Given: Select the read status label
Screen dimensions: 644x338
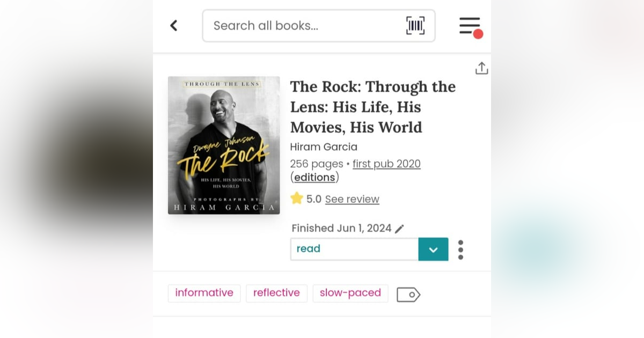Looking at the screenshot, I should (309, 248).
